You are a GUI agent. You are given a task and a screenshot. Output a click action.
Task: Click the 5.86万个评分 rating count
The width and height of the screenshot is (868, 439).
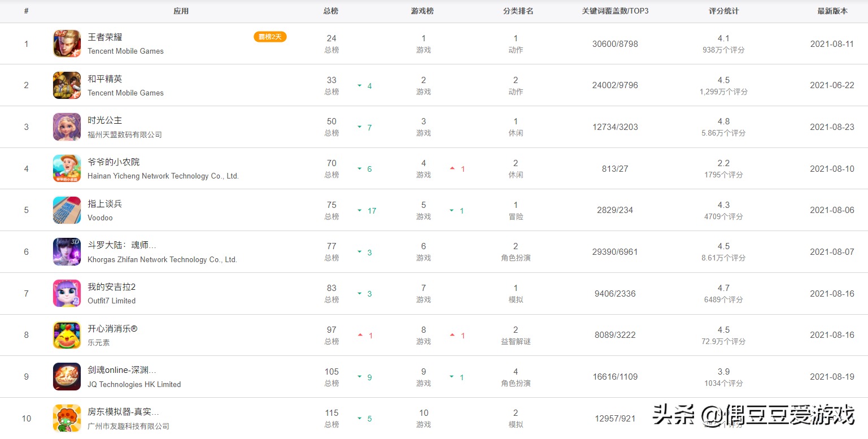(x=723, y=133)
